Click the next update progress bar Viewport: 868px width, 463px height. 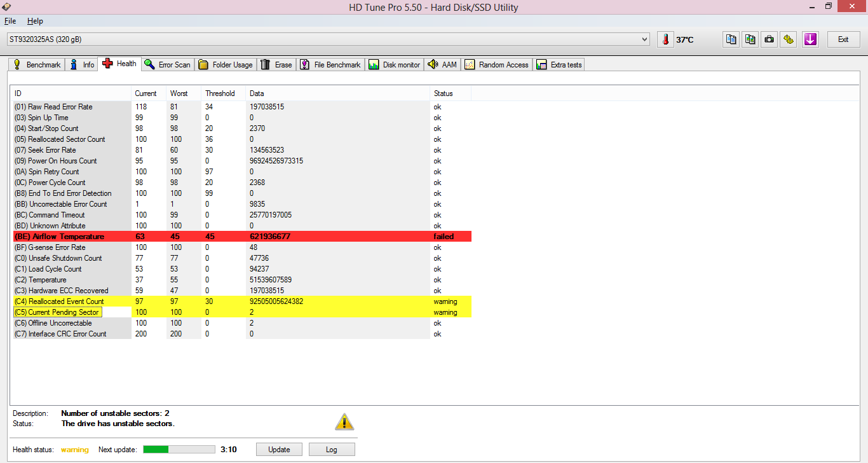179,449
